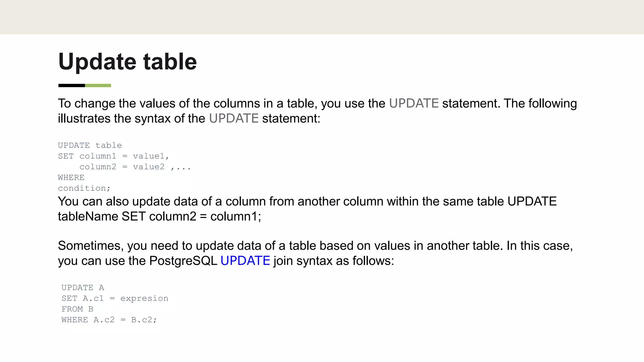Screen dimensions: 644x362
Task: Click the WHERE keyword in first code block
Action: tap(71, 178)
